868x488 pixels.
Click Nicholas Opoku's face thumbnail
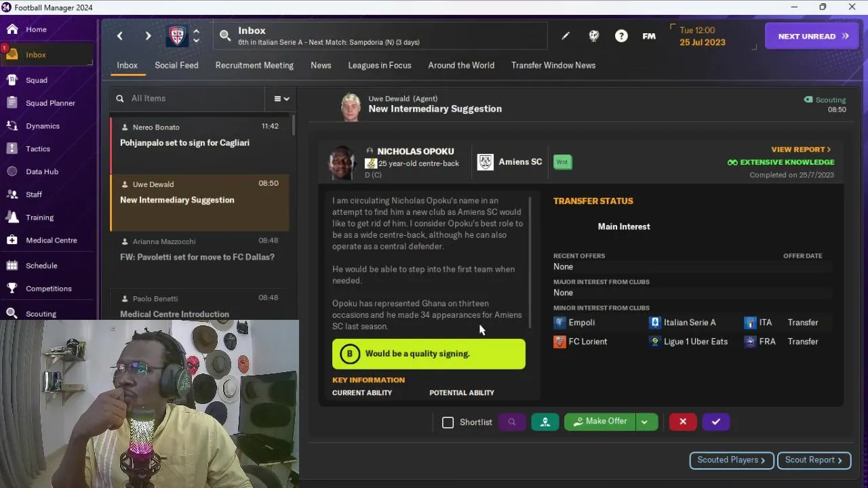pos(342,163)
